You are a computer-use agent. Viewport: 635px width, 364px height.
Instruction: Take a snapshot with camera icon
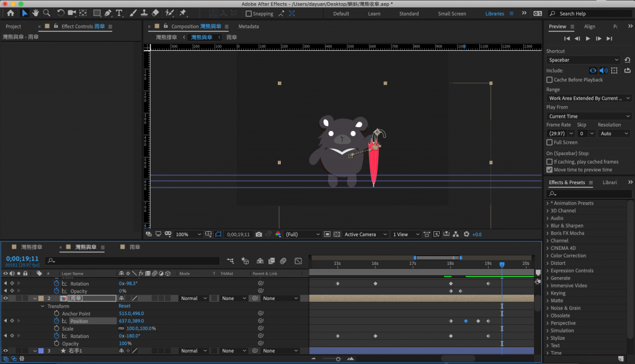[x=259, y=234]
